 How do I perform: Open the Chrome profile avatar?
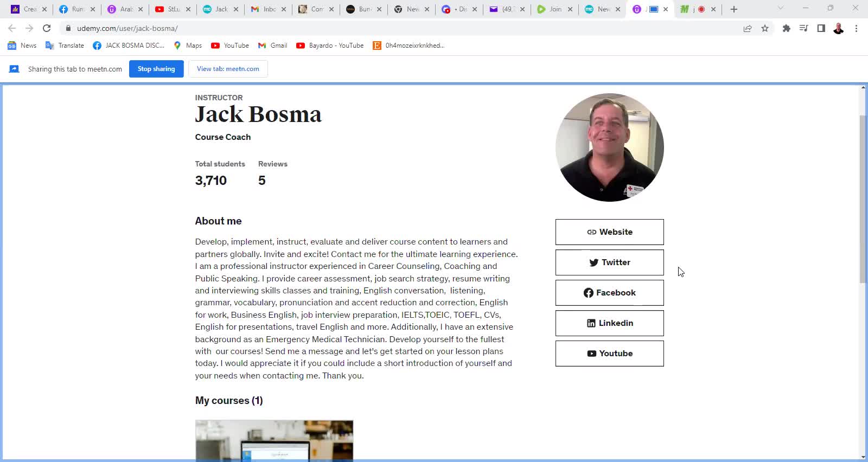pyautogui.click(x=838, y=28)
